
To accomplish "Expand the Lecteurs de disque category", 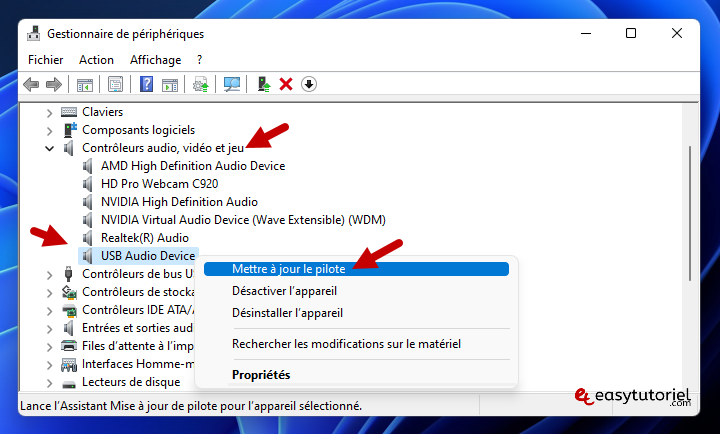I will pyautogui.click(x=50, y=383).
